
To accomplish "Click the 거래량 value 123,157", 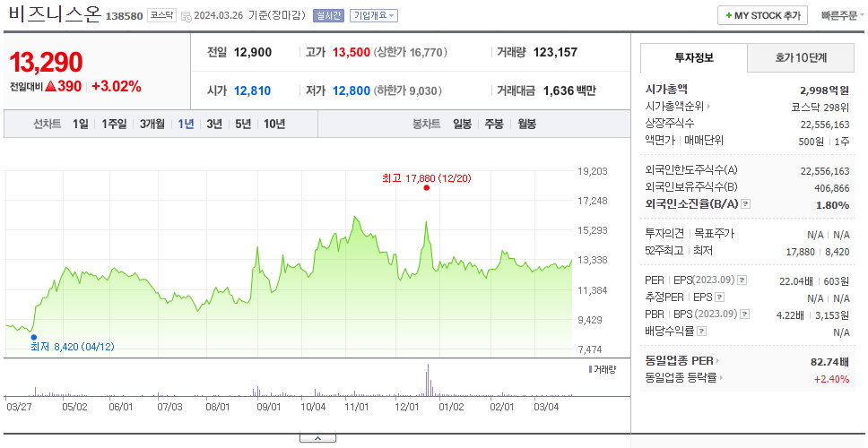I will click(x=555, y=53).
